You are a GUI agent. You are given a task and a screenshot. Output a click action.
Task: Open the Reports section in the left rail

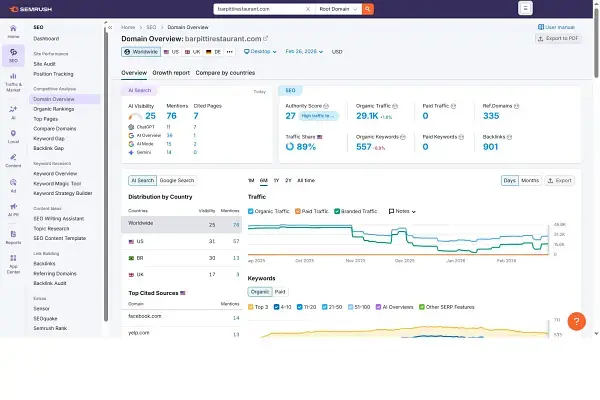(x=13, y=238)
